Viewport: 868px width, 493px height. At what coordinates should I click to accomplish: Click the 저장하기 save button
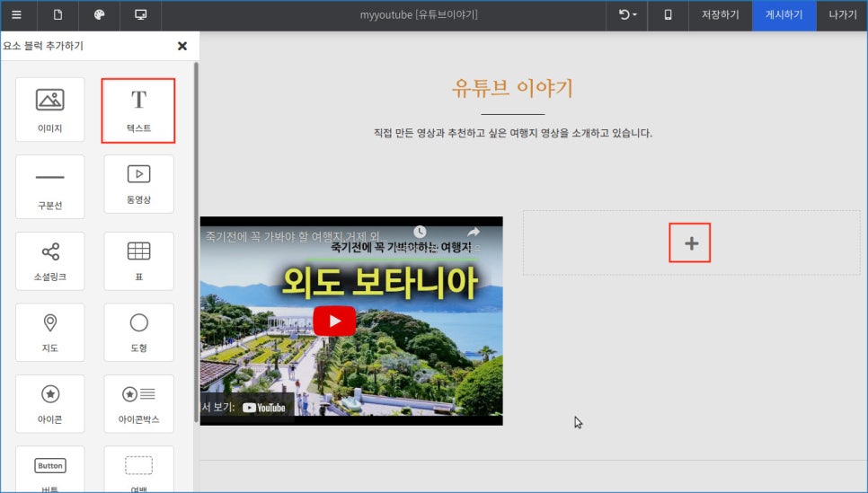tap(721, 15)
